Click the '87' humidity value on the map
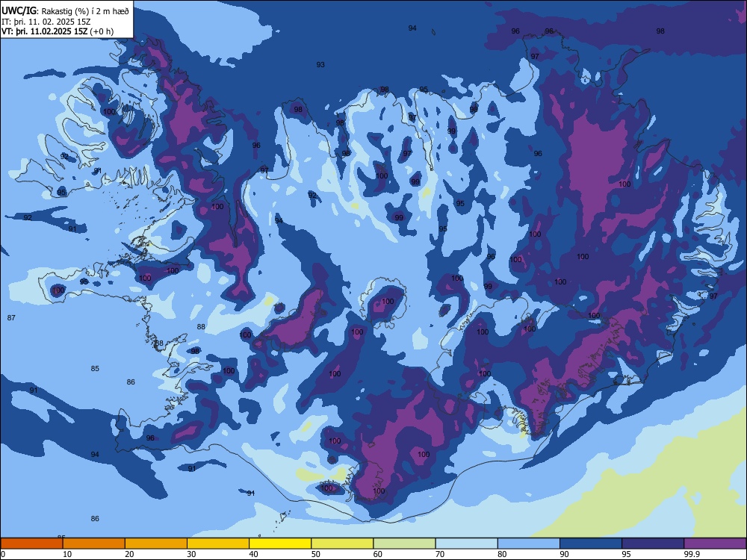Screen dimensions: 747x560 click(x=11, y=317)
